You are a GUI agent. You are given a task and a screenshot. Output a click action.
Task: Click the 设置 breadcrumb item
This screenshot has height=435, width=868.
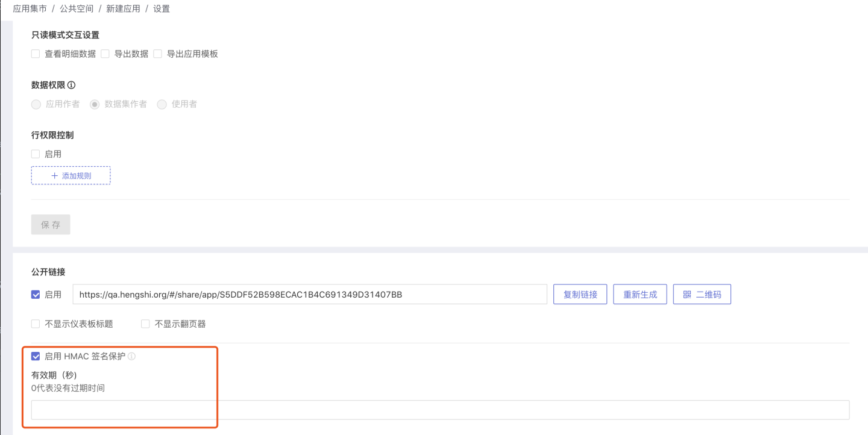click(162, 9)
